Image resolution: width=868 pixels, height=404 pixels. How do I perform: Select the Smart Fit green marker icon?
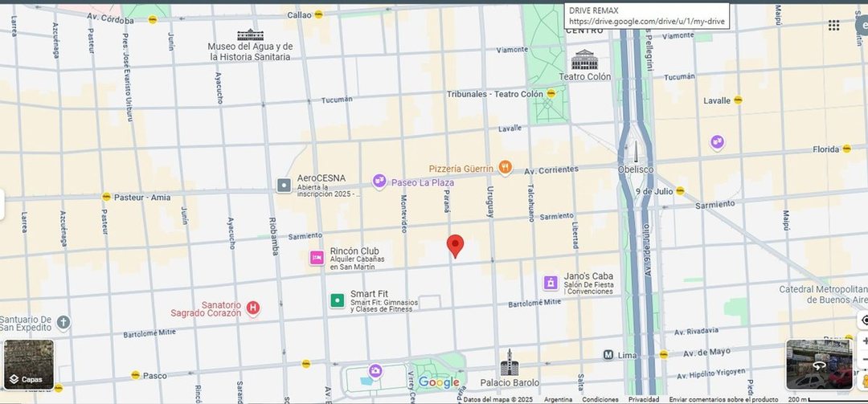click(337, 300)
